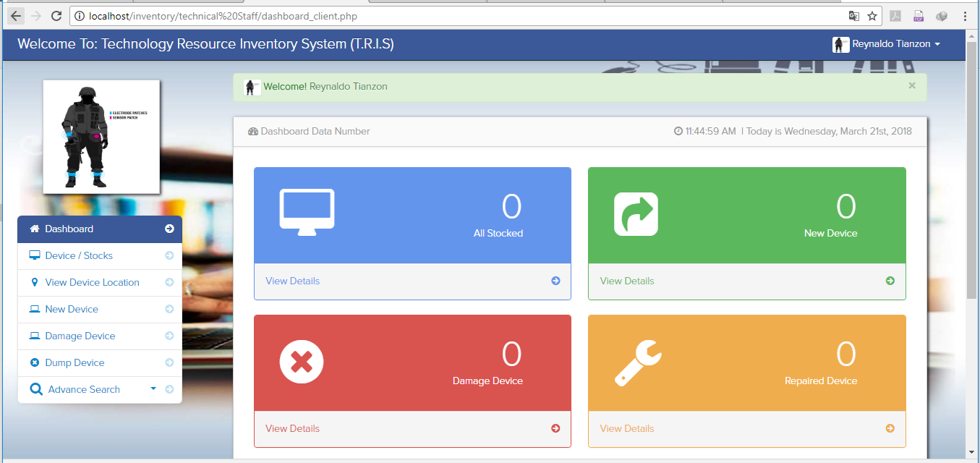Go to Dump Device in sidebar
This screenshot has height=463, width=980.
(74, 362)
